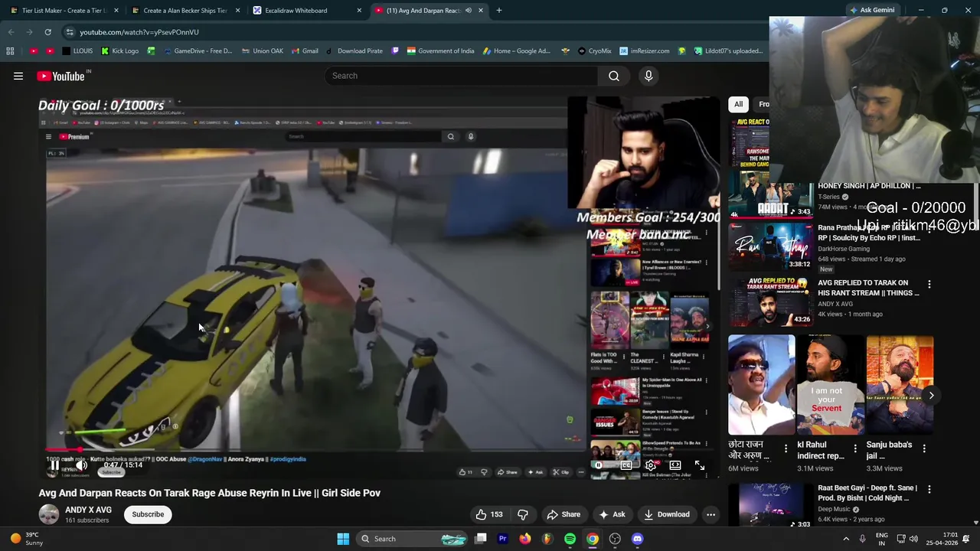Image resolution: width=980 pixels, height=551 pixels.
Task: Open the YouTube hamburger guide menu
Action: [x=18, y=76]
